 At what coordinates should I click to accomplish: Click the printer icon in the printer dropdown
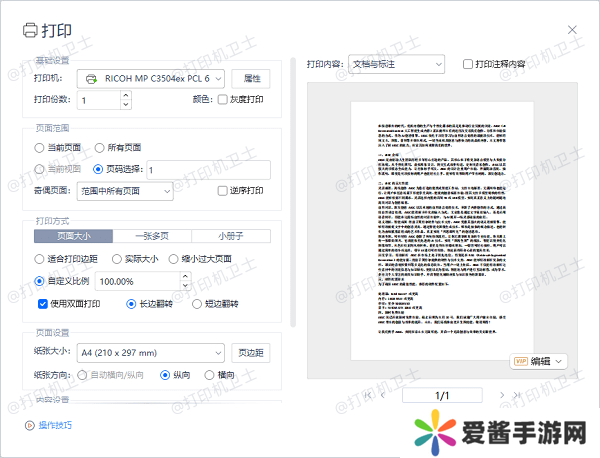[93, 78]
